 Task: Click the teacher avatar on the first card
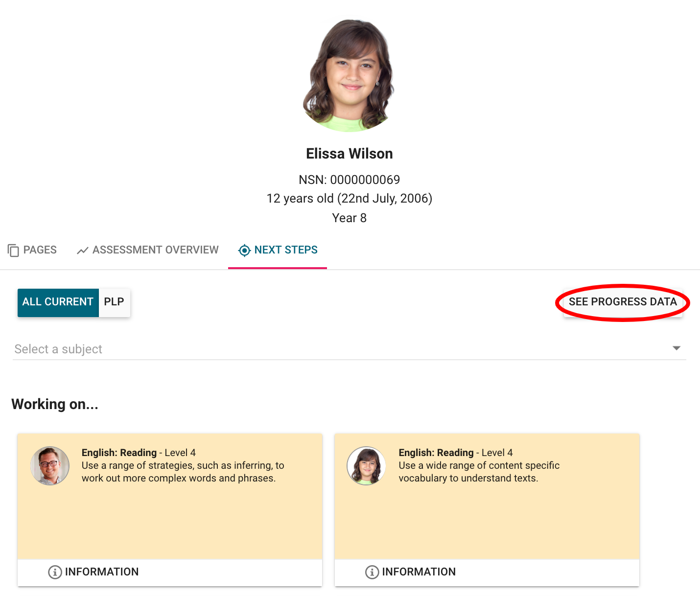(x=50, y=466)
